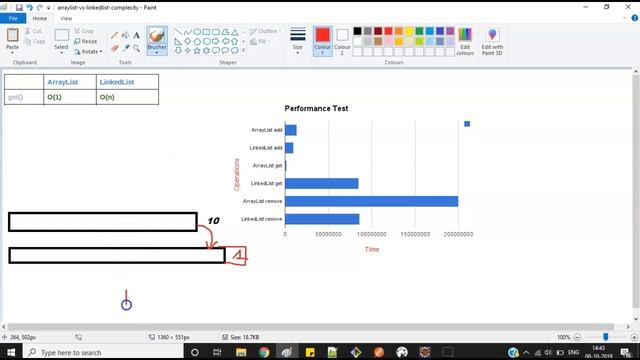Activate the Colour picker eyedropper
This screenshot has height=360, width=640.
(x=126, y=48)
